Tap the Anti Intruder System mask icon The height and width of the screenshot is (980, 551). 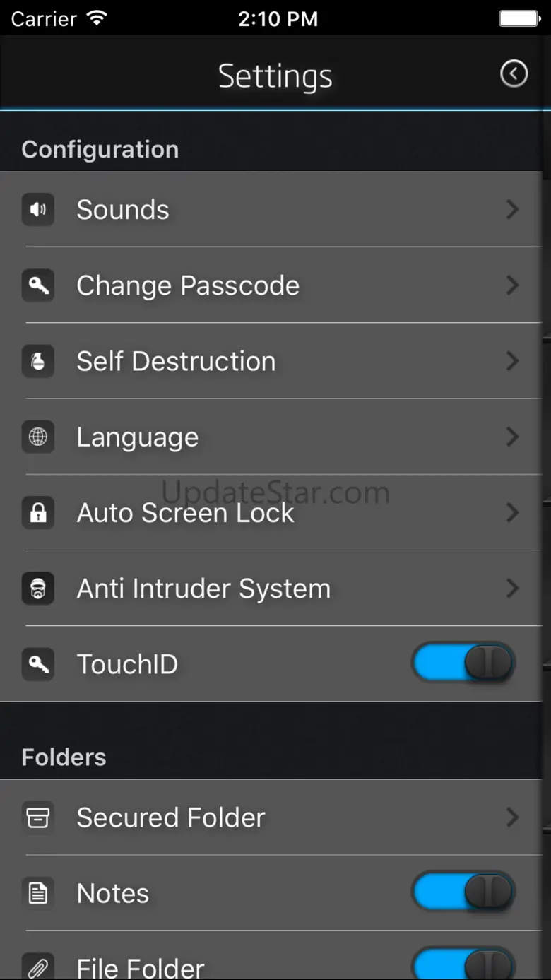click(38, 589)
